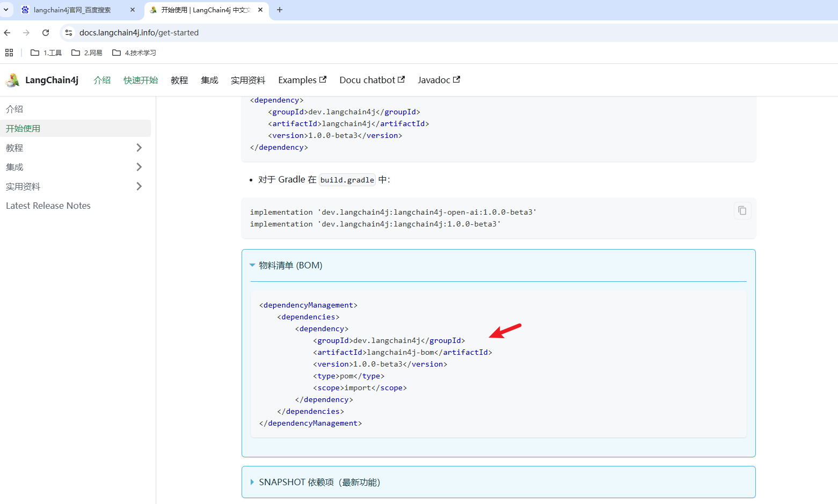Image resolution: width=838 pixels, height=504 pixels.
Task: Click the 'dev.langchain4j:langchain4j:1.0.0-beta3' implementation line
Action: pyautogui.click(x=375, y=224)
